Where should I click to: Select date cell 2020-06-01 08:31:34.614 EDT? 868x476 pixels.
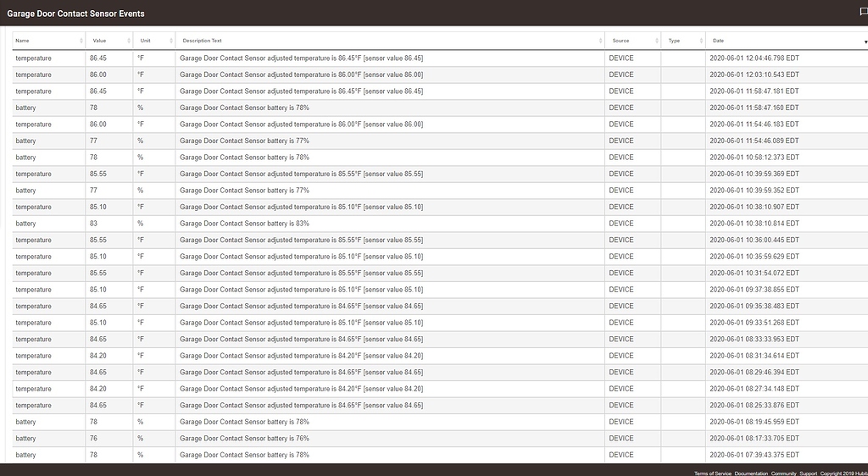pos(754,356)
